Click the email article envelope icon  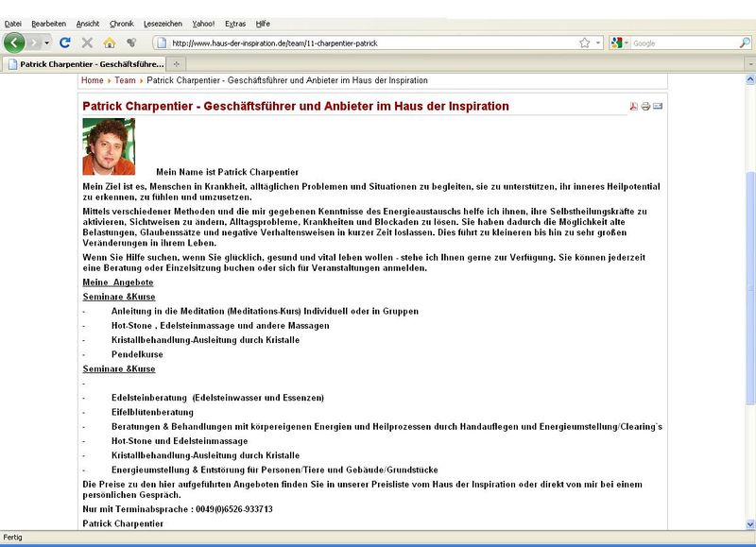(x=658, y=107)
